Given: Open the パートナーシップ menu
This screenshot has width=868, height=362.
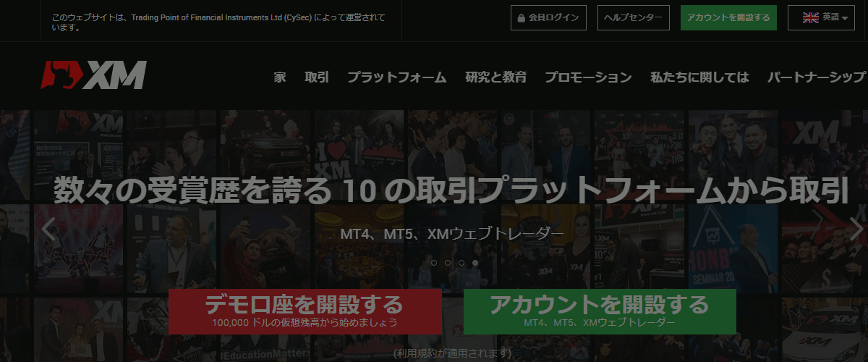Looking at the screenshot, I should click(x=817, y=77).
